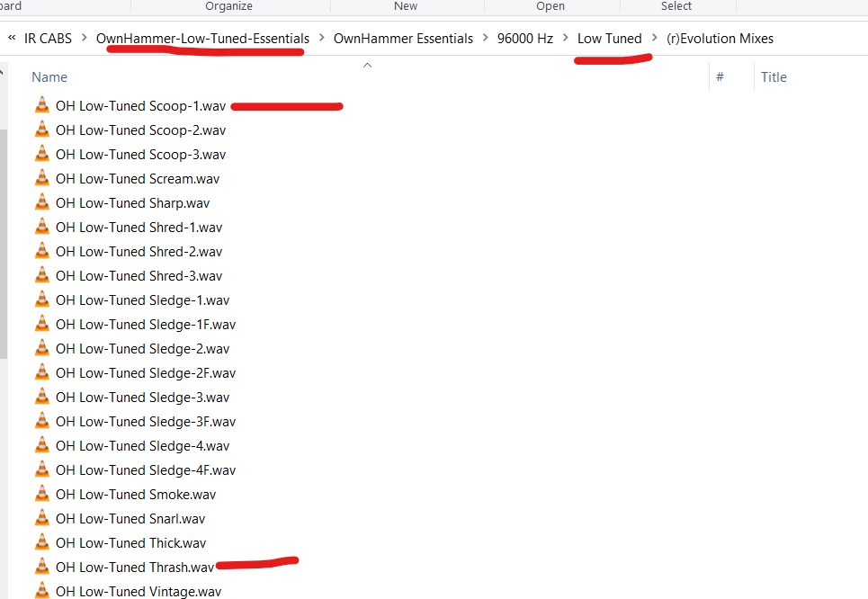Select file OH Low-Tuned Sledge-2.wav
The image size is (868, 599).
pos(142,349)
